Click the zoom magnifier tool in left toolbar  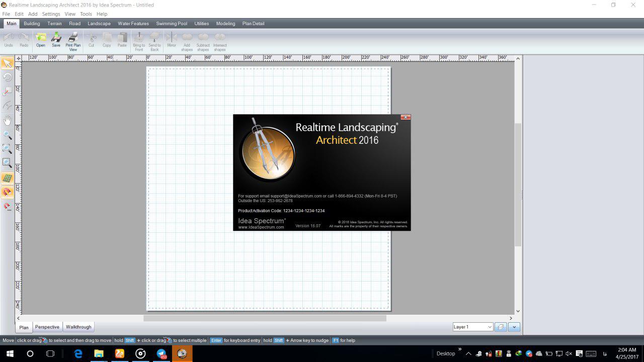(x=7, y=135)
